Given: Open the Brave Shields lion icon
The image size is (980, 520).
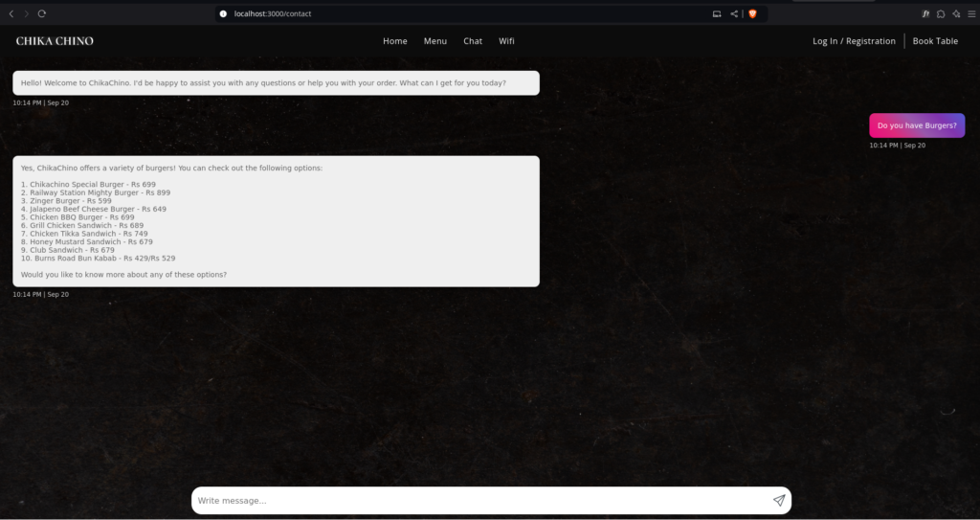Looking at the screenshot, I should pos(752,13).
